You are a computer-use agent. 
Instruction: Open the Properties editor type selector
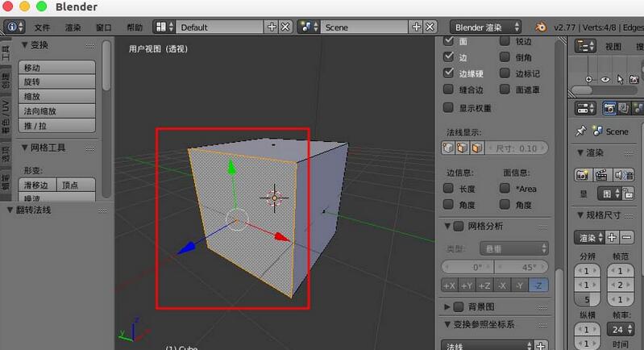pos(585,108)
